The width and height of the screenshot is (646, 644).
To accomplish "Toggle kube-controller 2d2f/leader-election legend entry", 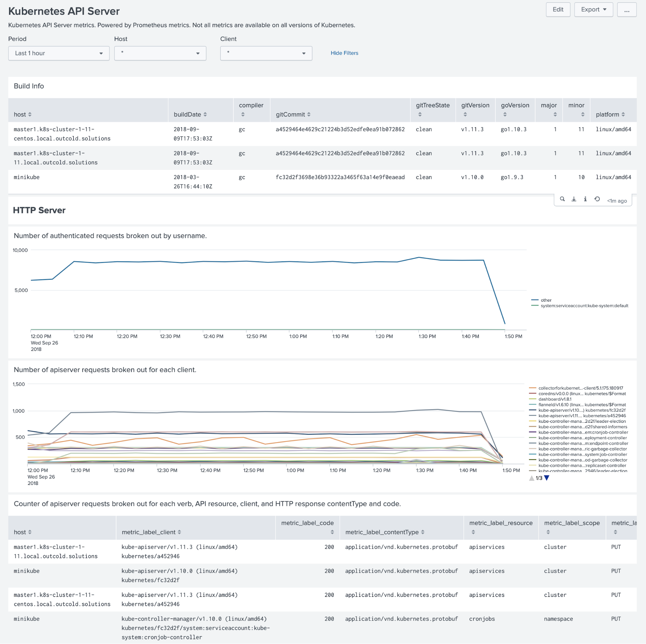I will tap(577, 421).
